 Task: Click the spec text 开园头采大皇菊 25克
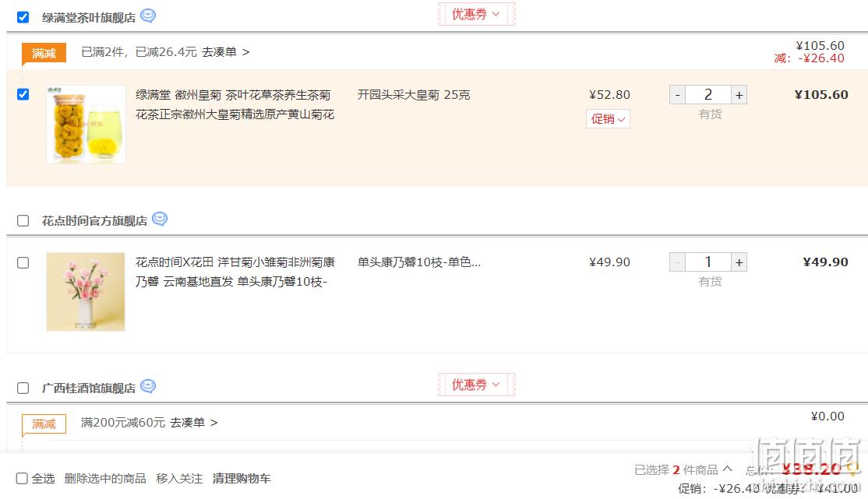[414, 95]
